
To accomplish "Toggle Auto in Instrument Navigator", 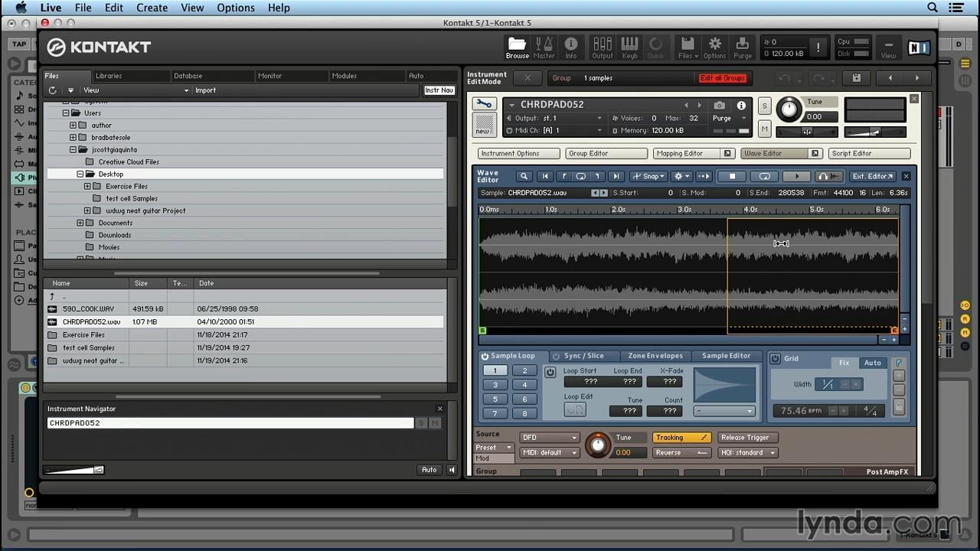I will click(430, 470).
